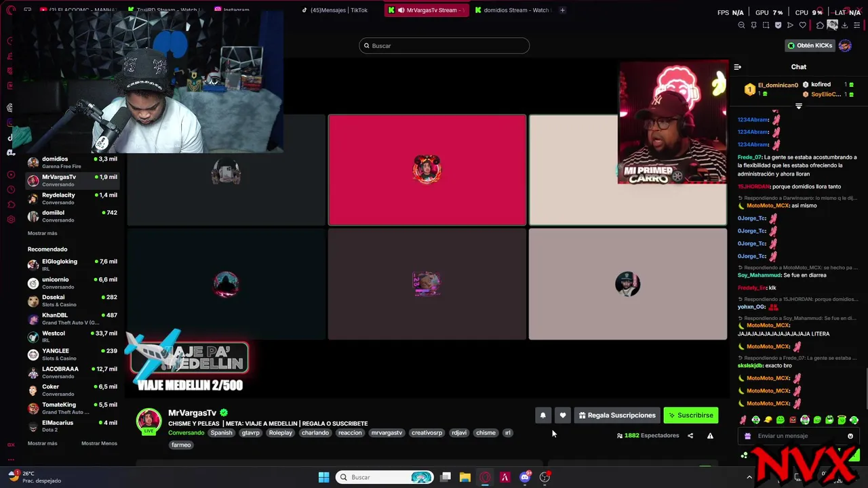Open Westcol recommended channel
Screen dimensions: 868x488
pos(73,337)
